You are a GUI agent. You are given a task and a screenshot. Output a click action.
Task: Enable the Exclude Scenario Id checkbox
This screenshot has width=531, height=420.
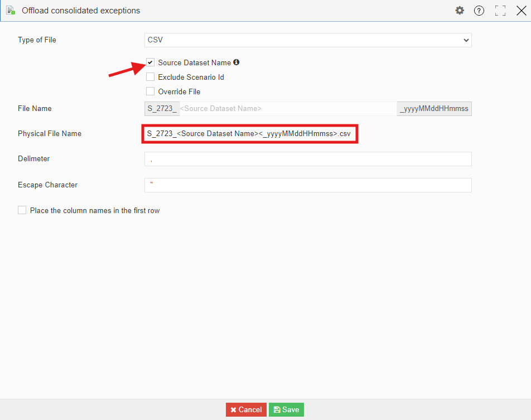(150, 77)
